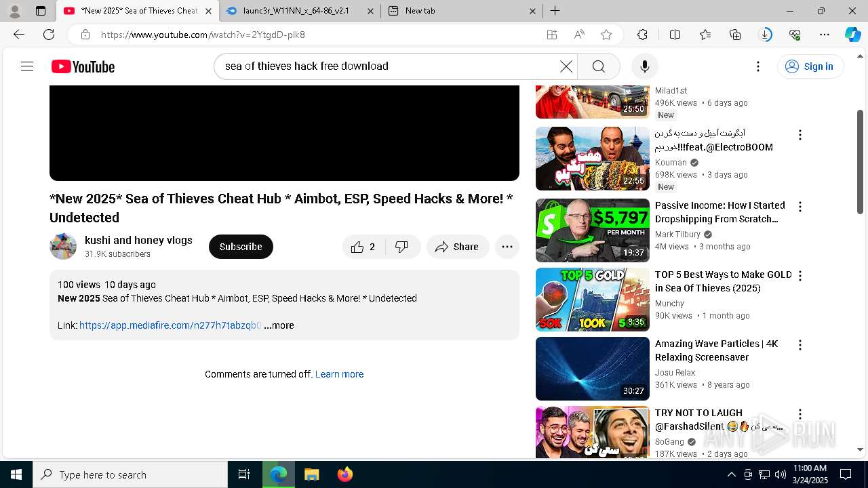Image resolution: width=868 pixels, height=488 pixels.
Task: Sign in to YouTube
Action: [810, 66]
